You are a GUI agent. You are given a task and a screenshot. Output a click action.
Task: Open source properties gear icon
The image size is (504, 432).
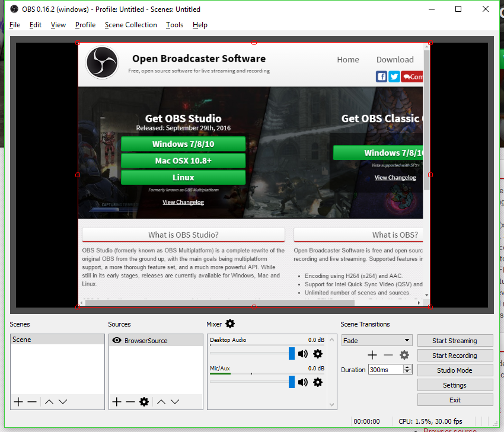(144, 402)
